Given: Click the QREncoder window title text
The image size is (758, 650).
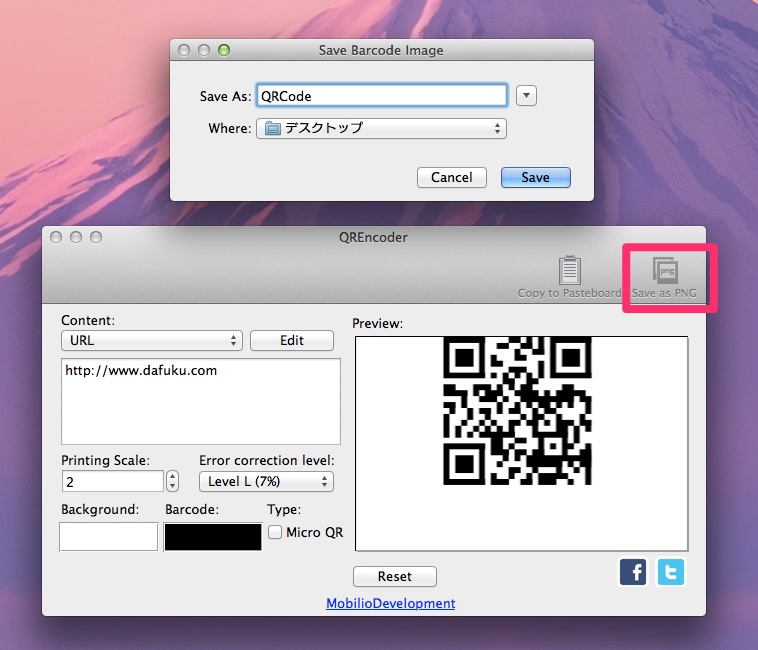Looking at the screenshot, I should pos(373,237).
